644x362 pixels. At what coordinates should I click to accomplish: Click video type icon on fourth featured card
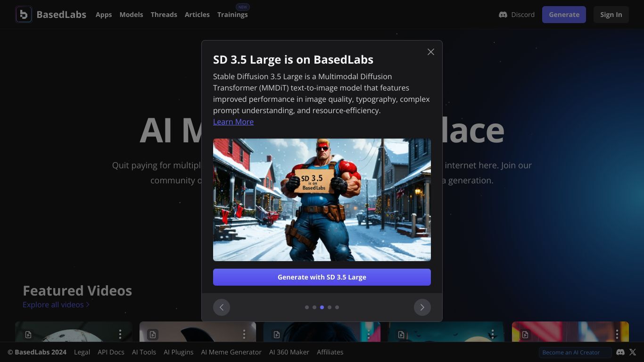tap(401, 335)
